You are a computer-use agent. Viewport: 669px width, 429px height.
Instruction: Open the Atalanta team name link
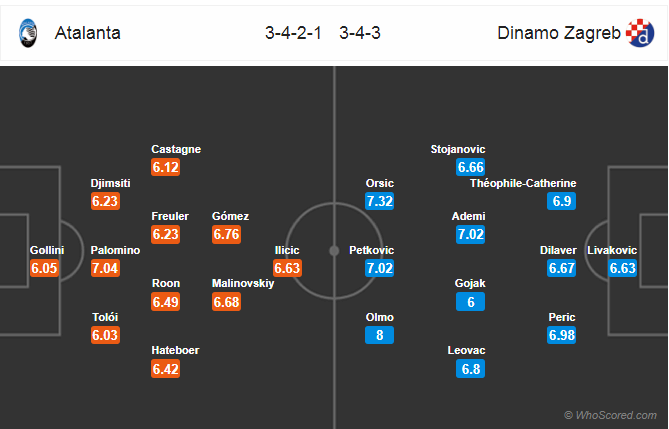[87, 33]
